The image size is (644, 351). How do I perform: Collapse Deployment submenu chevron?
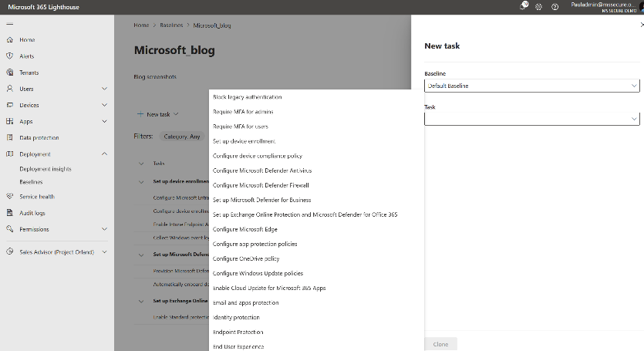104,154
